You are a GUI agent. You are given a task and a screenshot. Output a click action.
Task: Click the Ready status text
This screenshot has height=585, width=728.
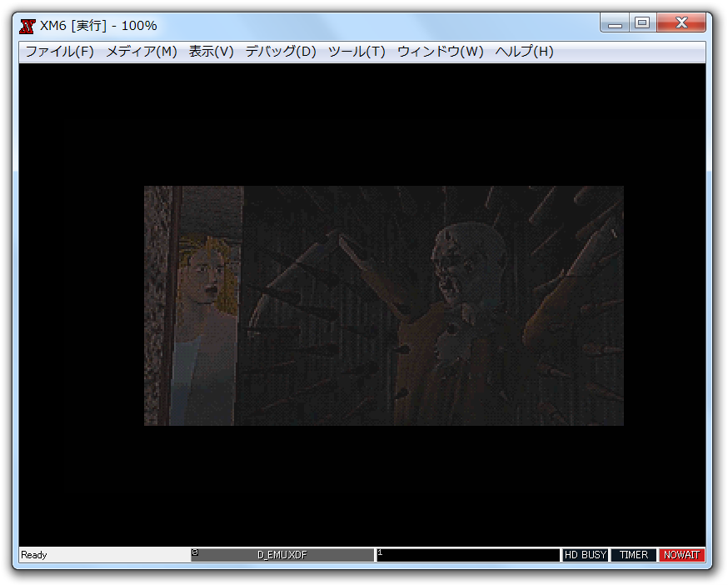[34, 555]
